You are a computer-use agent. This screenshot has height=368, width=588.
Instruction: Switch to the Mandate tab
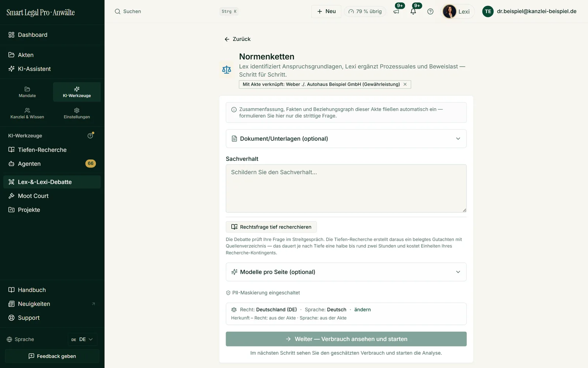pyautogui.click(x=27, y=92)
